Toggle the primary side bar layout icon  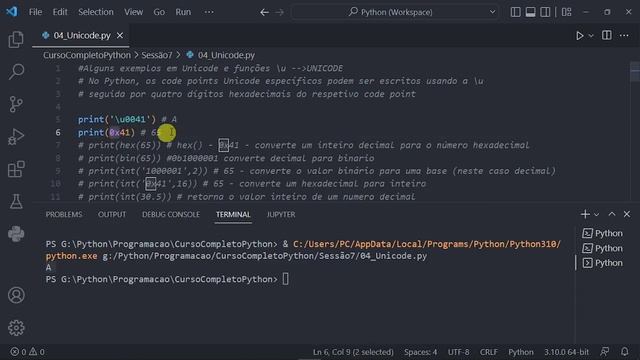pos(516,12)
